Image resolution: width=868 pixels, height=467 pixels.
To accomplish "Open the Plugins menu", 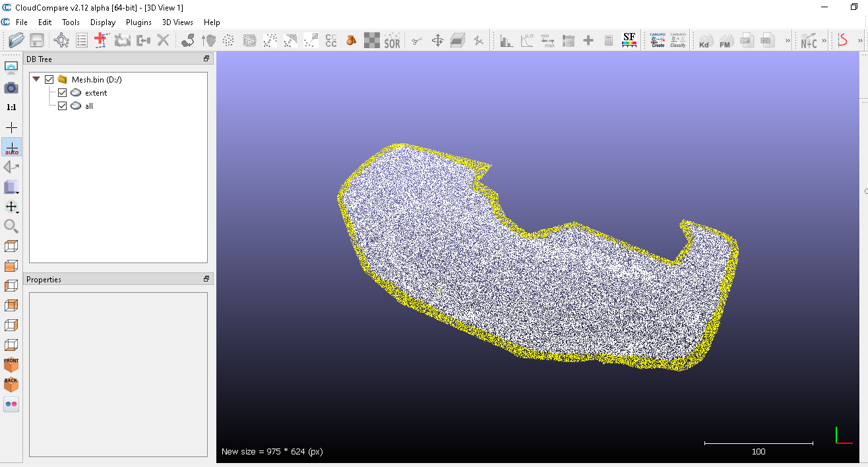I will [139, 22].
